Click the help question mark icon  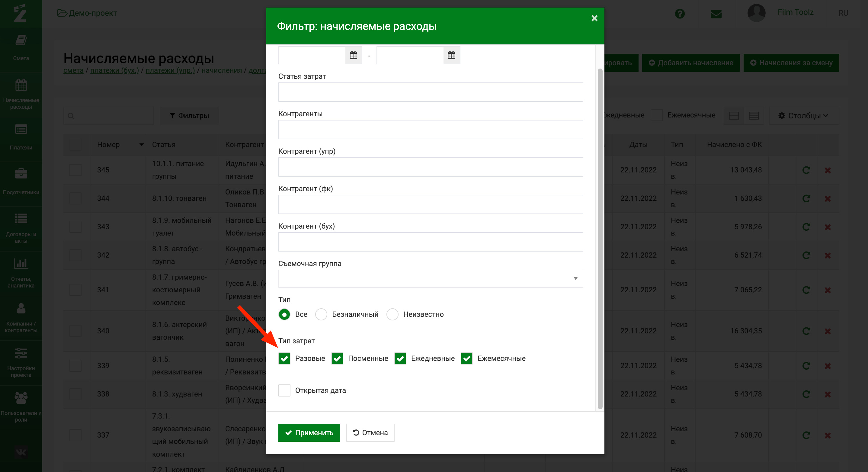click(680, 14)
